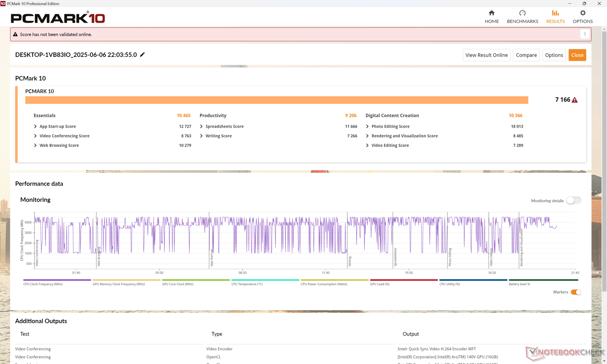Click red warning triangle beside 7 166 score

(x=575, y=100)
